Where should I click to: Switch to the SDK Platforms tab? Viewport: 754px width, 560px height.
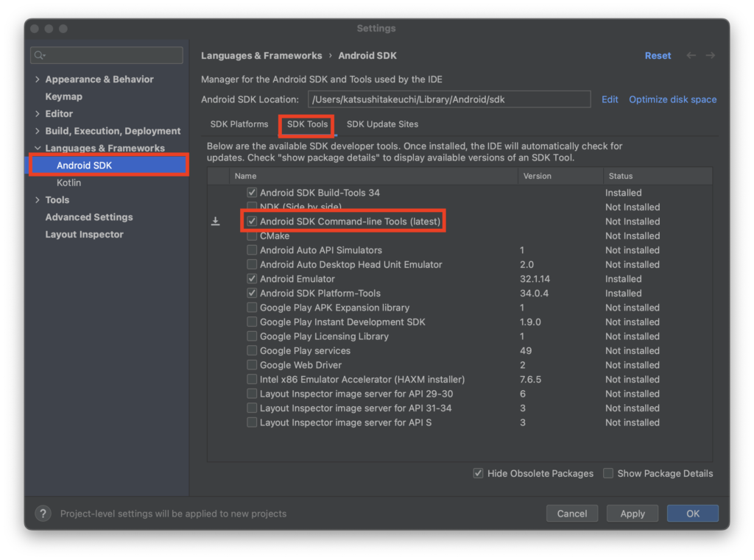pos(239,124)
